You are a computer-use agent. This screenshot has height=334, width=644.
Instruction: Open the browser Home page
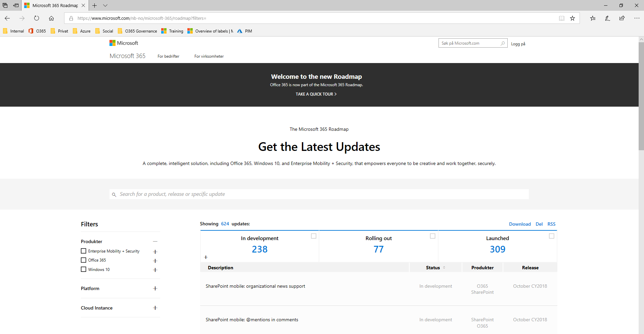pos(51,18)
